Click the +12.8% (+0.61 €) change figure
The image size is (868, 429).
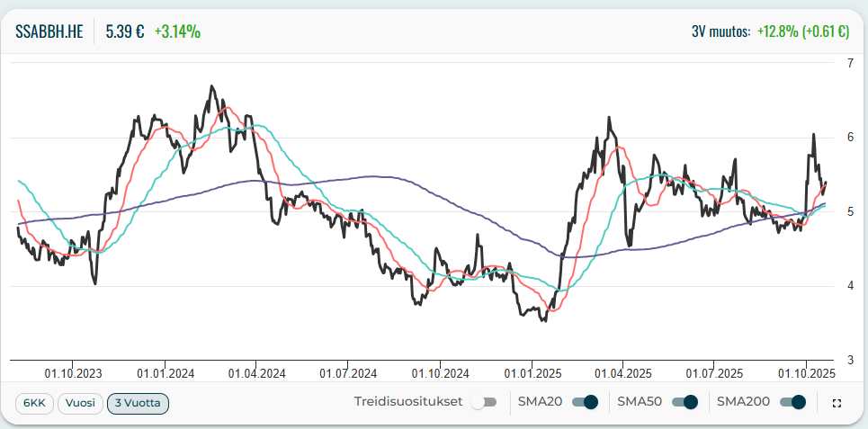(x=802, y=31)
